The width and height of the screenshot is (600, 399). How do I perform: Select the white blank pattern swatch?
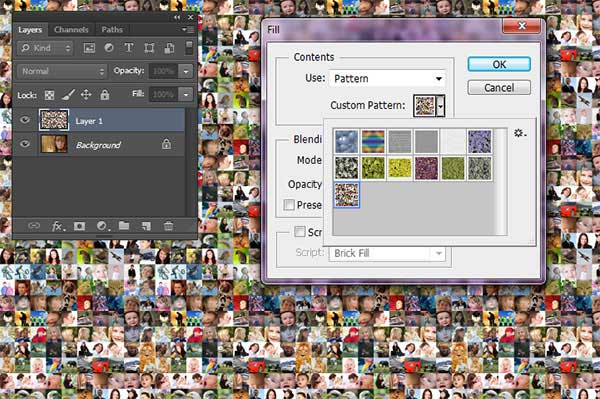(453, 142)
